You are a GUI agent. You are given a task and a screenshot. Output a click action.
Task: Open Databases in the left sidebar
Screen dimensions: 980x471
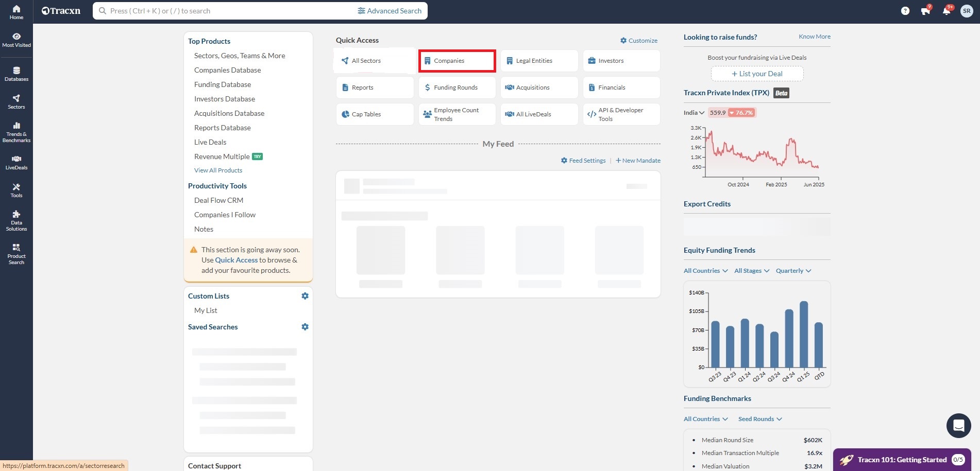[x=16, y=74]
